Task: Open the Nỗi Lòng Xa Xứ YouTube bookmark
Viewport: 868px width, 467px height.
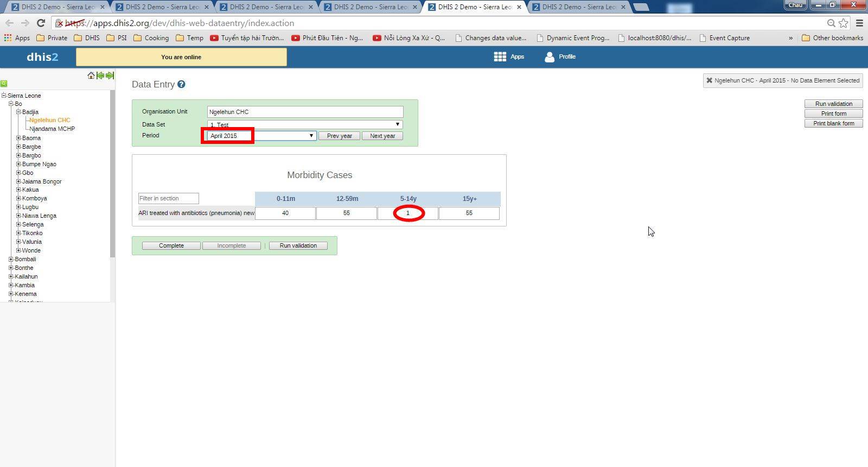Action: [409, 38]
